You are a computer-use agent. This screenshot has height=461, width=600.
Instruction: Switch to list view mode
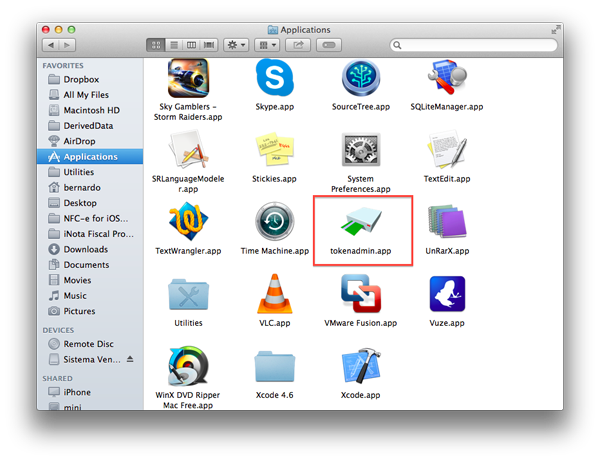point(174,45)
